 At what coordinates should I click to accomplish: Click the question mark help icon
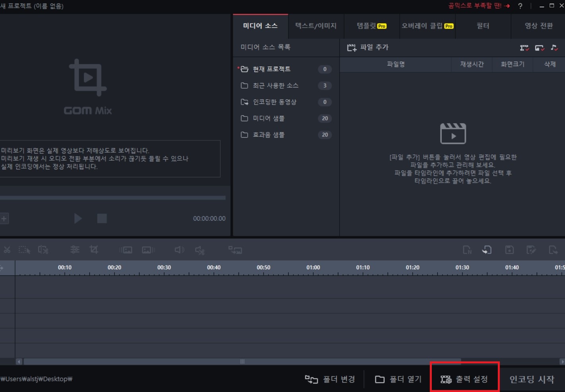coord(520,6)
